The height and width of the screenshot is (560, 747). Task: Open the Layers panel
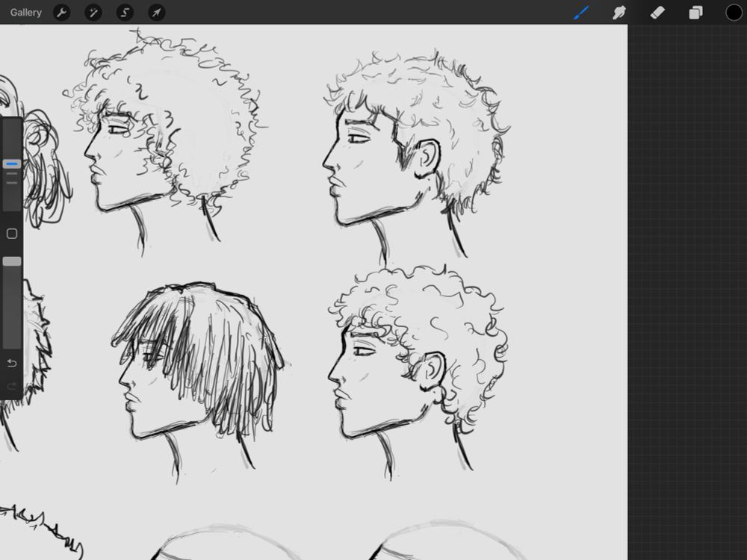click(x=695, y=13)
